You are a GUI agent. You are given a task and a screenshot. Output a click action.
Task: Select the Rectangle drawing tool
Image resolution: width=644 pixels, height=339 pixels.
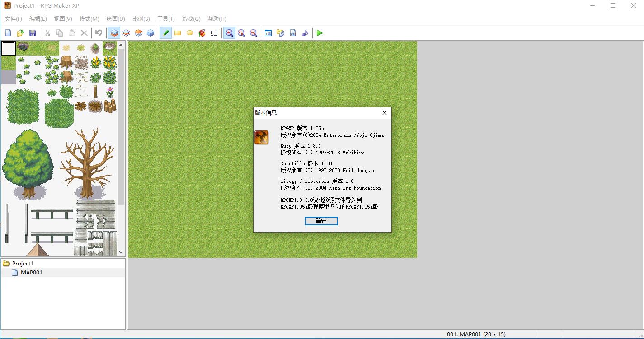coord(178,33)
